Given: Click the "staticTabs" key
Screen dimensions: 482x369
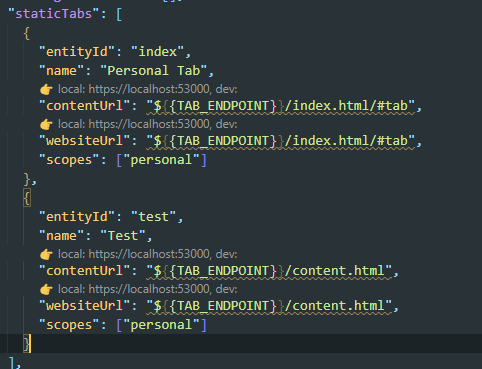Looking at the screenshot, I should (x=53, y=14).
